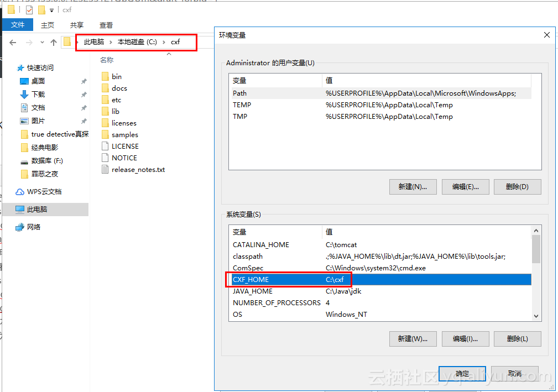
Task: Open the 文件 menu
Action: pos(17,24)
